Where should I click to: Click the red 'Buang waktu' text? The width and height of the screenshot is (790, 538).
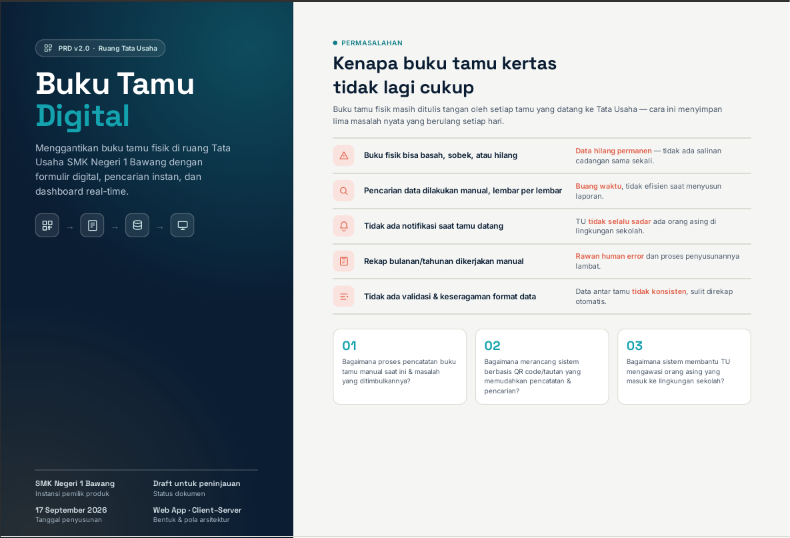598,186
